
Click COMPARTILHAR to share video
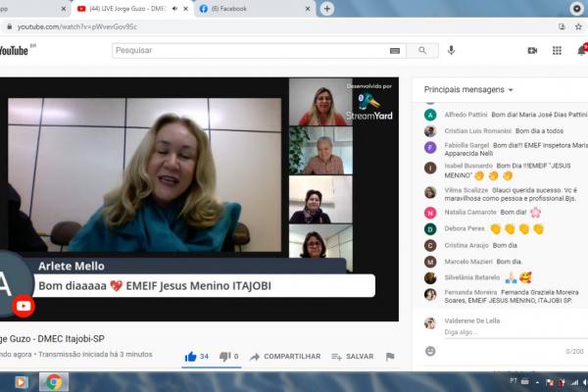point(285,357)
